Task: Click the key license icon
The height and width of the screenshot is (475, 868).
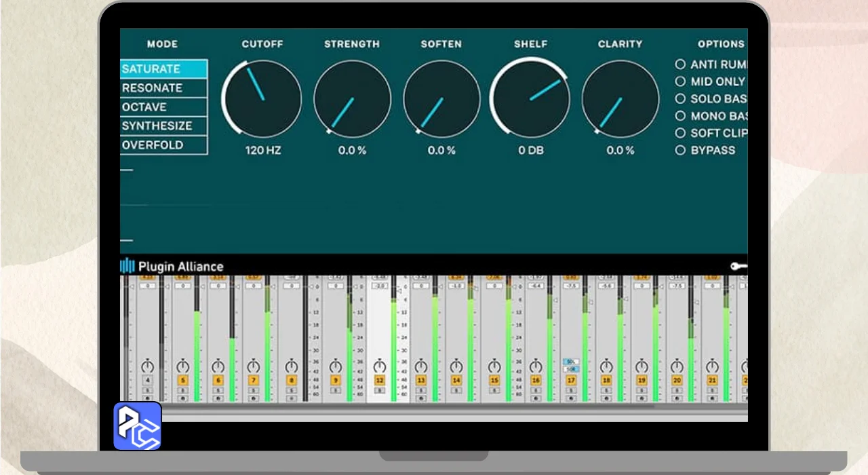Action: click(x=738, y=266)
